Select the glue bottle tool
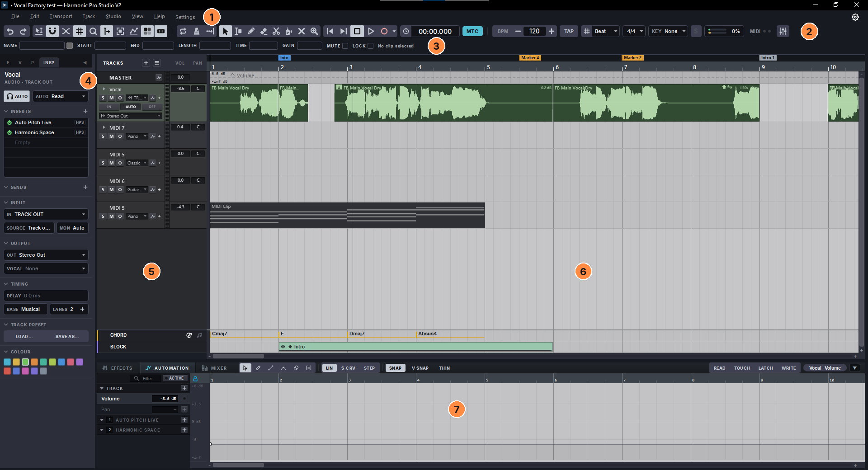Screen dimensions: 868x470 (x=289, y=31)
